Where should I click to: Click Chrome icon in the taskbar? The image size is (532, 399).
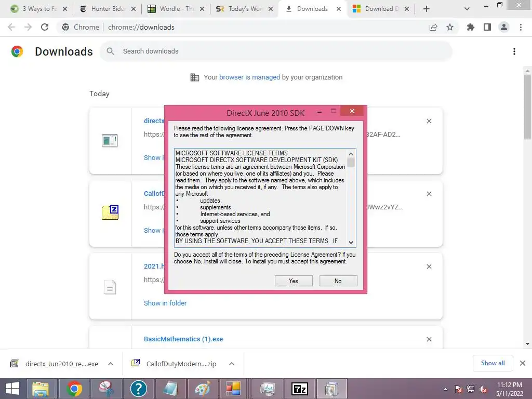[x=74, y=389]
